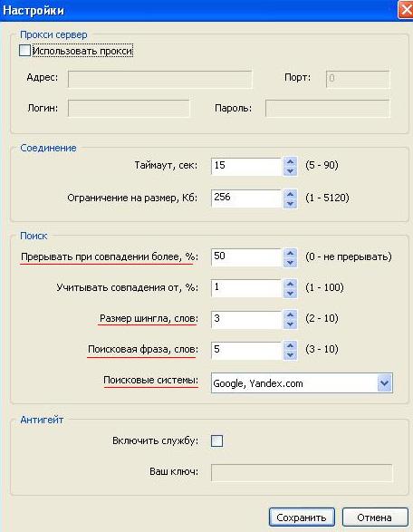Image resolution: width=413 pixels, height=532 pixels.
Task: Expand the Поисковые системы dropdown arrow
Action: (384, 383)
